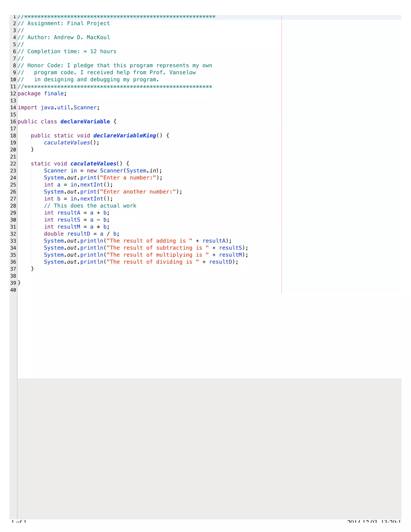Click the method name 'declareVariableKing'

[125, 136]
